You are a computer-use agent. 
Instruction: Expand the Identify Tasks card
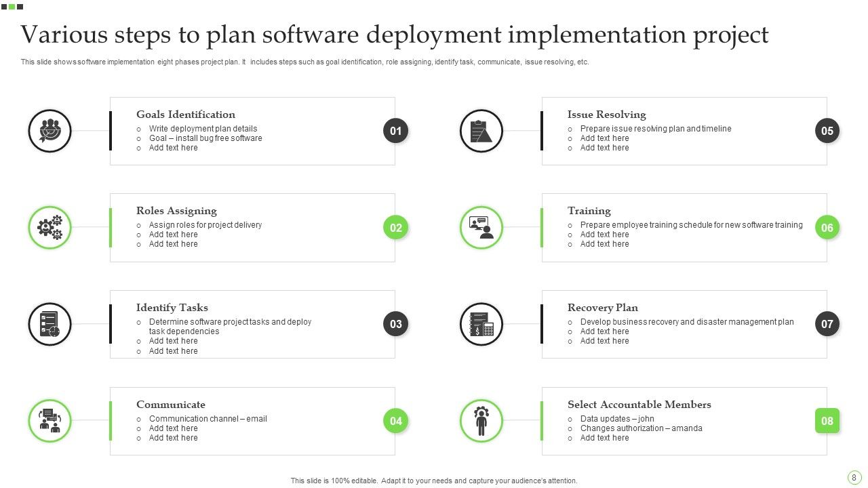[x=252, y=324]
